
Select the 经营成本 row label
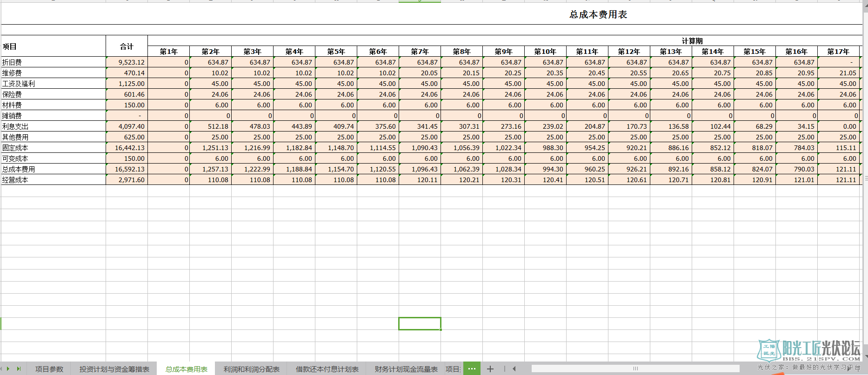tap(53, 180)
